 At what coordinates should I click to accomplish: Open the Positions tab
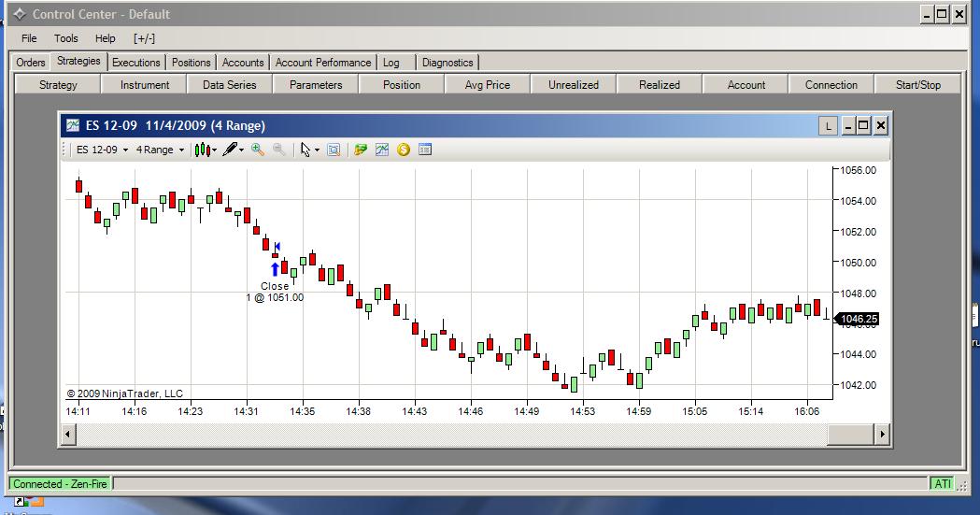(x=192, y=63)
